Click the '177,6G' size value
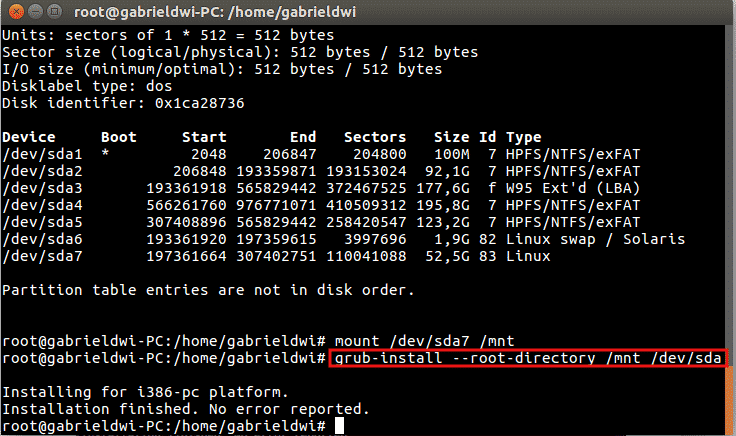Screen dimensions: 736x436 click(x=443, y=188)
